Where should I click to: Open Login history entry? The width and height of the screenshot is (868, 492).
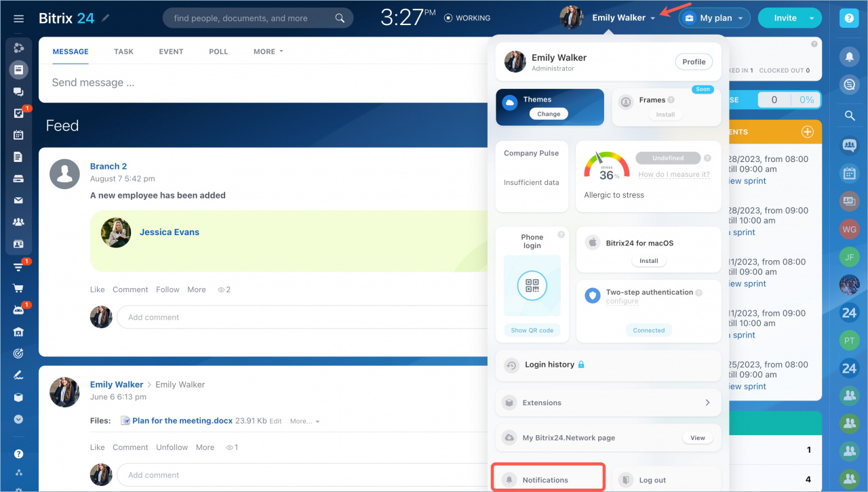click(608, 365)
